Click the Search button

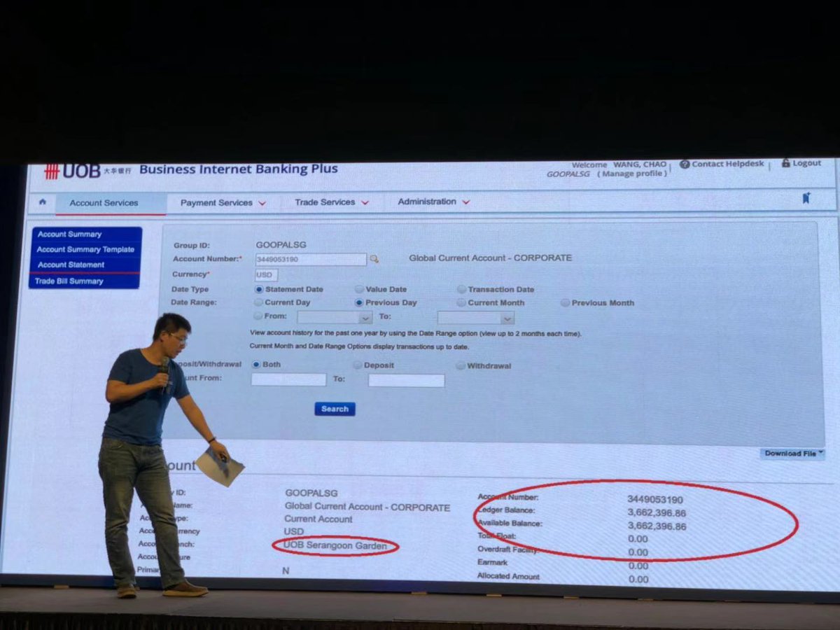[335, 409]
